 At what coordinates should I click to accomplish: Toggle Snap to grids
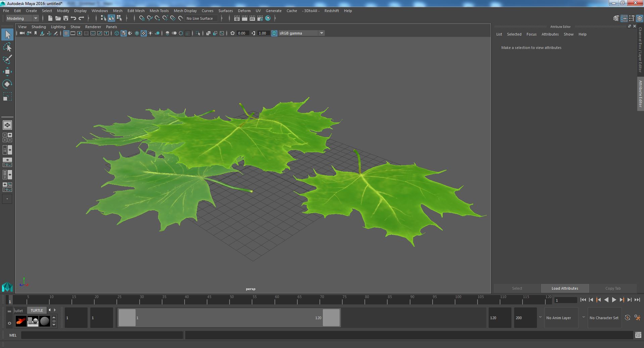click(x=142, y=18)
